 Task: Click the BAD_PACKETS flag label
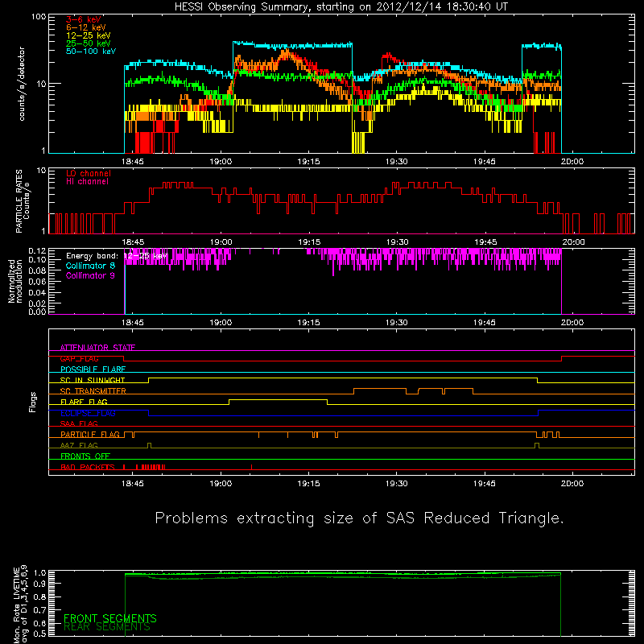click(x=88, y=467)
